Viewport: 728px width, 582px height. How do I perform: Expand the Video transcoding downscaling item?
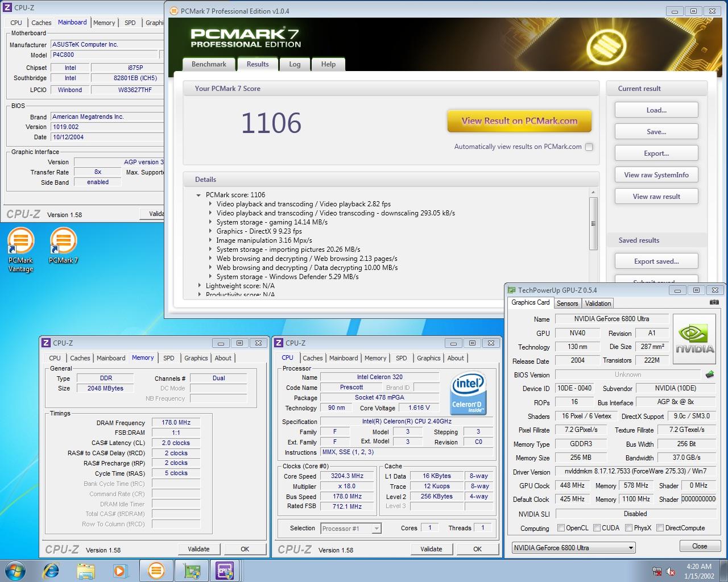[x=210, y=213]
